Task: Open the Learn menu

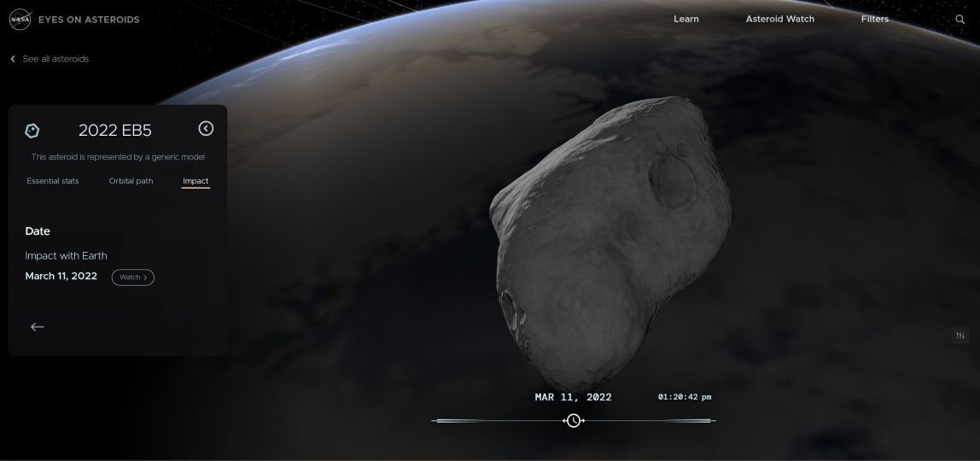Action: [x=686, y=20]
